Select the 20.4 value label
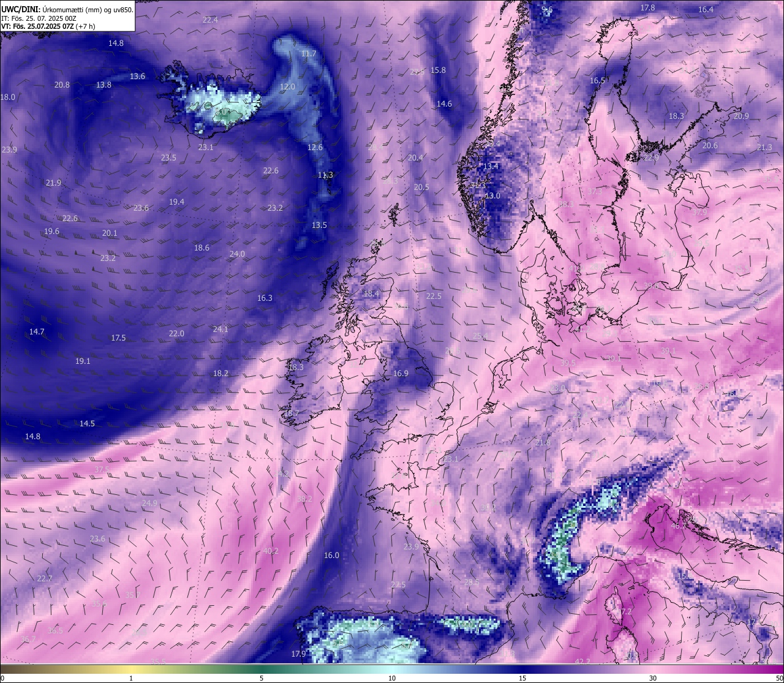The width and height of the screenshot is (784, 683). coord(415,158)
